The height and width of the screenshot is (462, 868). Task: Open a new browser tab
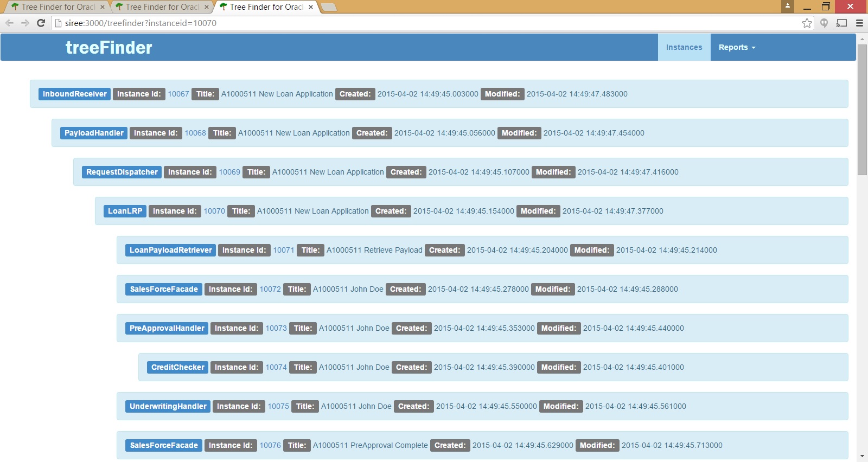[329, 7]
